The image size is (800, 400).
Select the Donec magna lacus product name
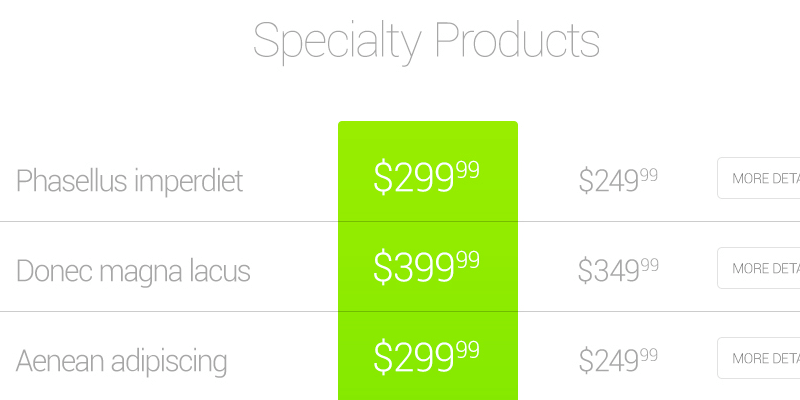[x=133, y=271]
